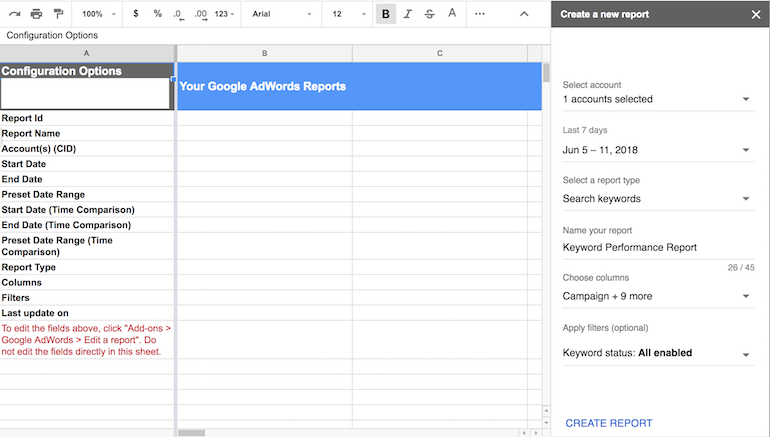This screenshot has width=770, height=437.
Task: Click the Keyword Performance Report name field
Action: click(658, 247)
